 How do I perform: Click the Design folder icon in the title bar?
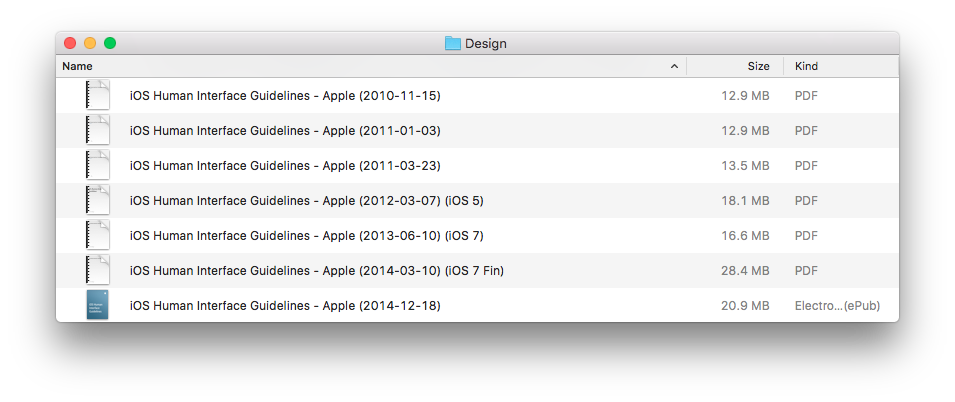pos(452,43)
